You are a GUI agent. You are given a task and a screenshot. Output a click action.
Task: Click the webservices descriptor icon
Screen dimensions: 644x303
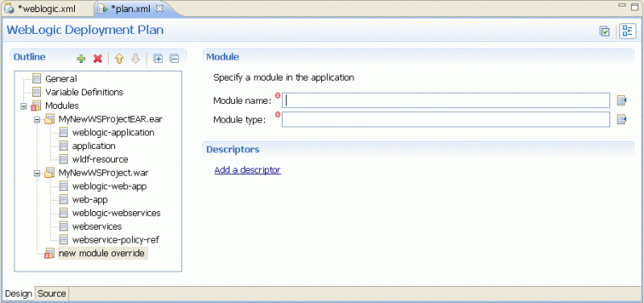(64, 226)
